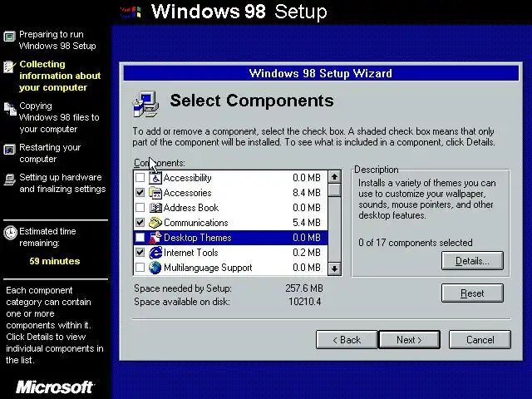The image size is (532, 399).
Task: Check the Address Book checkbox
Action: [x=140, y=207]
